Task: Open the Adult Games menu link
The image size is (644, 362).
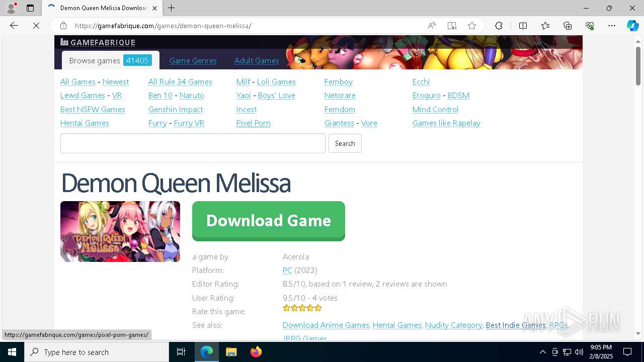Action: coord(257,61)
